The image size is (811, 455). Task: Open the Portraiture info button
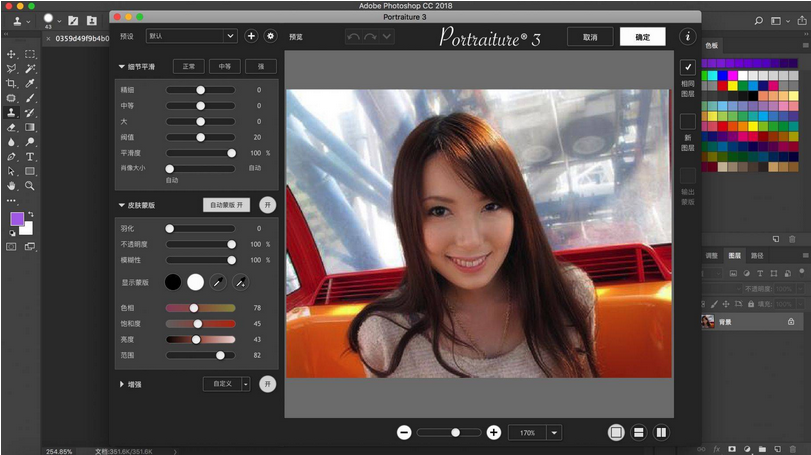[x=687, y=37]
